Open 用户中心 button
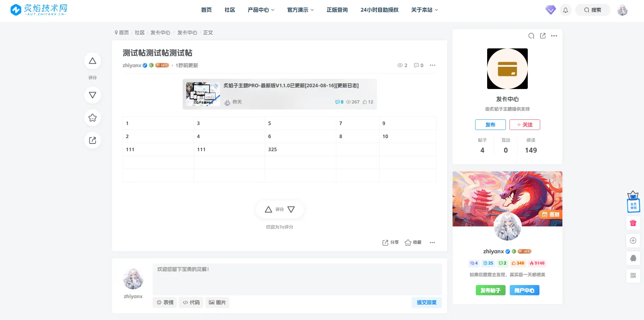Viewport: 644px width, 320px height. (x=524, y=290)
